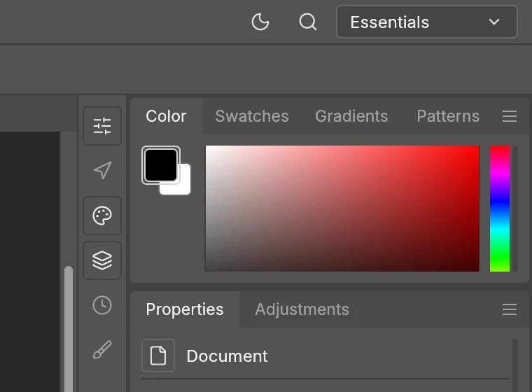532x392 pixels.
Task: Open the color palette panel icon
Action: point(102,216)
